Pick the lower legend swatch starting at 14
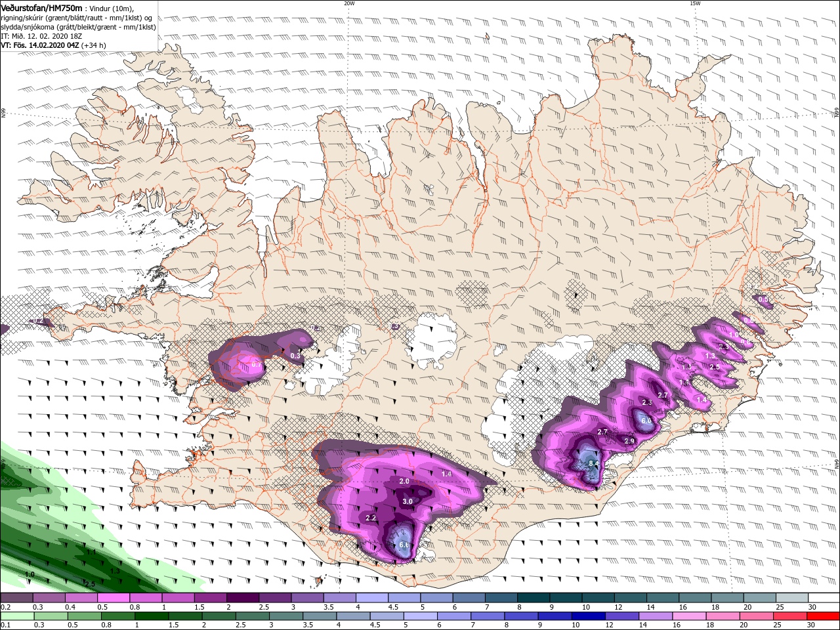The height and width of the screenshot is (630, 840). [x=655, y=616]
